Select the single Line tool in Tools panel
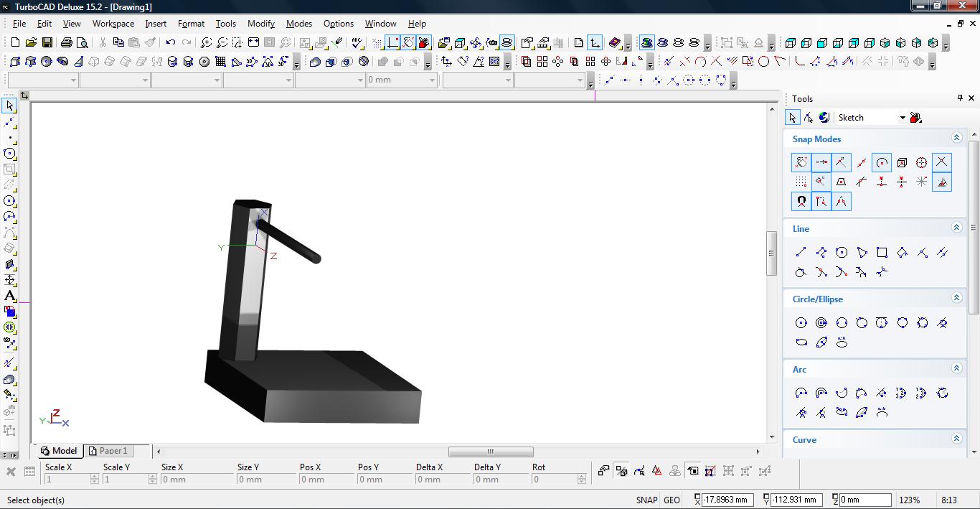Viewport: 980px width, 509px height. click(801, 252)
